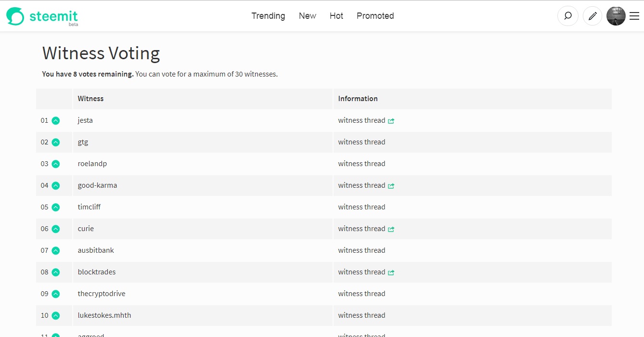
Task: Open witness profile link jesta
Action: tap(85, 120)
